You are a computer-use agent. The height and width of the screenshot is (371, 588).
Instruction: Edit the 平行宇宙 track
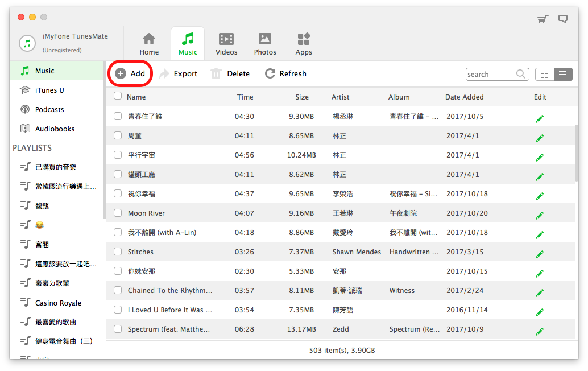(540, 157)
